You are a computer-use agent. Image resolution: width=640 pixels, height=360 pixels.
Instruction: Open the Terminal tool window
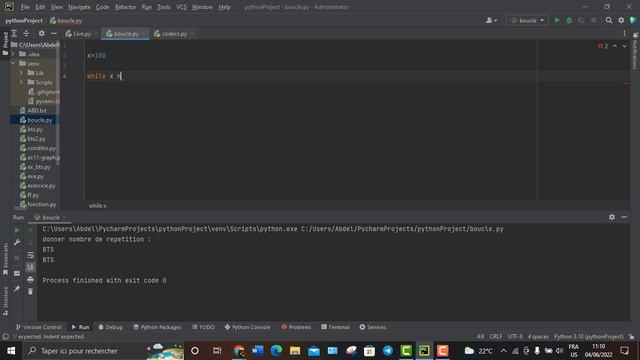click(335, 327)
